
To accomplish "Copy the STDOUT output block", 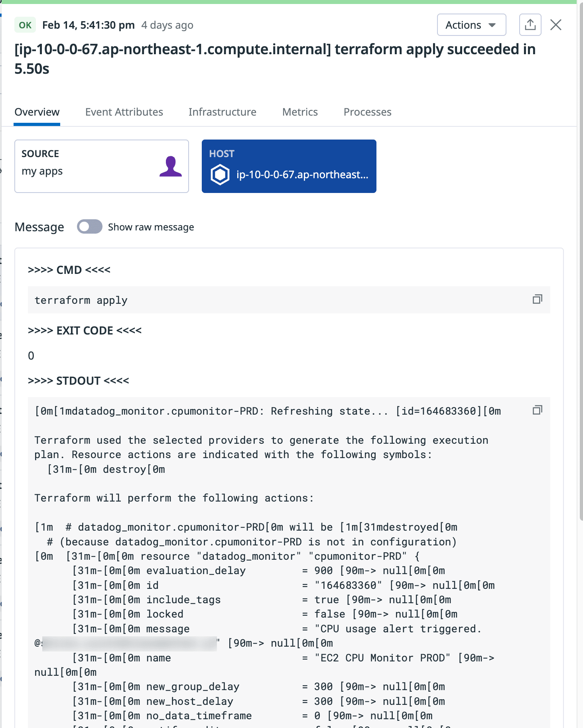I will (538, 410).
